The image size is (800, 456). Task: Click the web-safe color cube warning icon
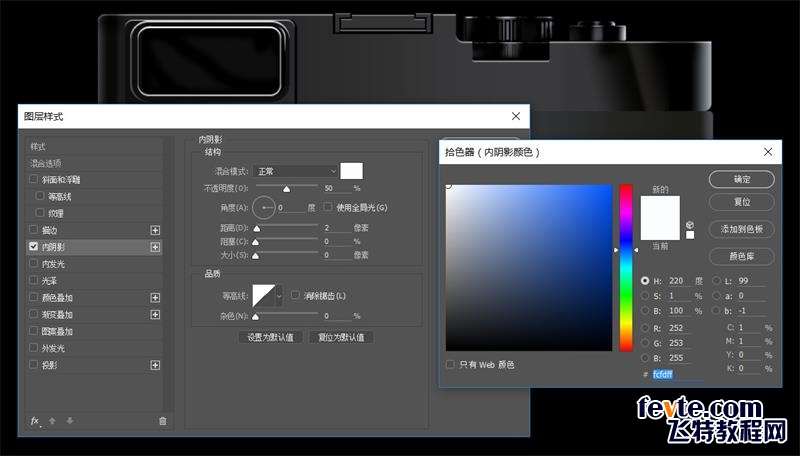690,225
